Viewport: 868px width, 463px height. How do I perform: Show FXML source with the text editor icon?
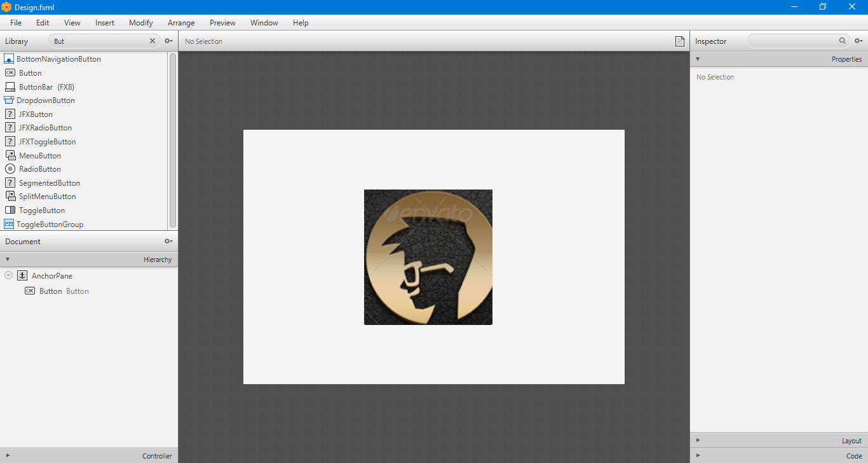tap(679, 41)
